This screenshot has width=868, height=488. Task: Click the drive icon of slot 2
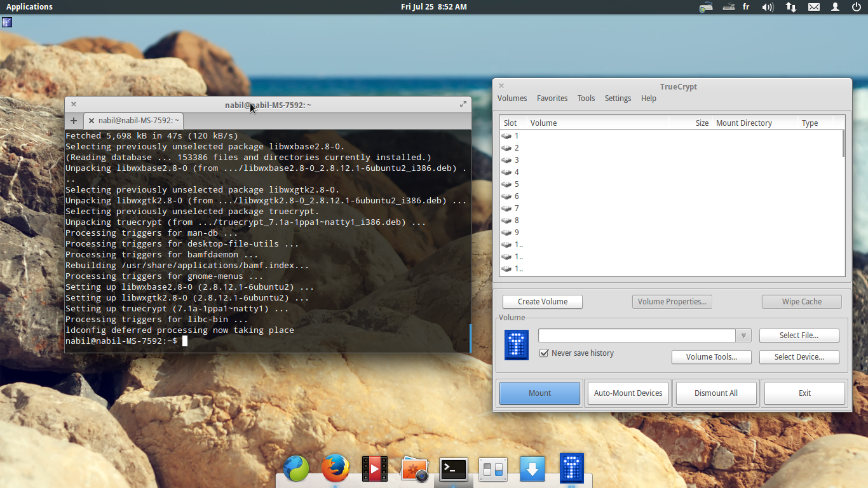click(506, 148)
